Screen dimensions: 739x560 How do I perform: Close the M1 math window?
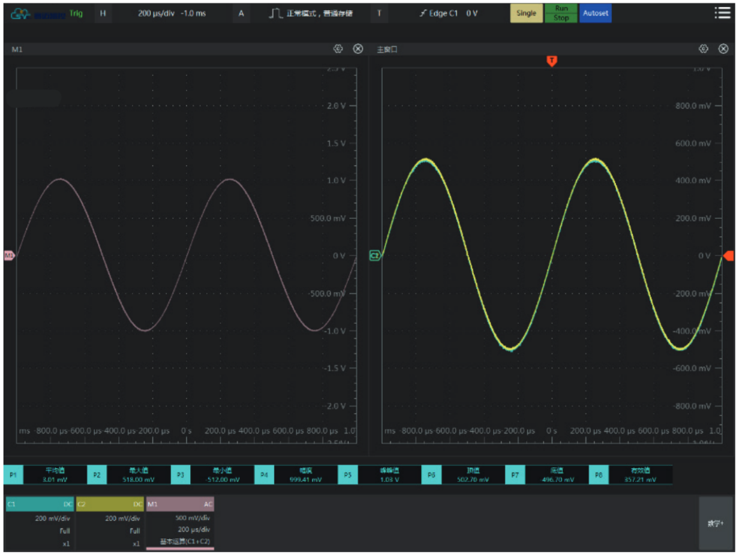pos(358,49)
